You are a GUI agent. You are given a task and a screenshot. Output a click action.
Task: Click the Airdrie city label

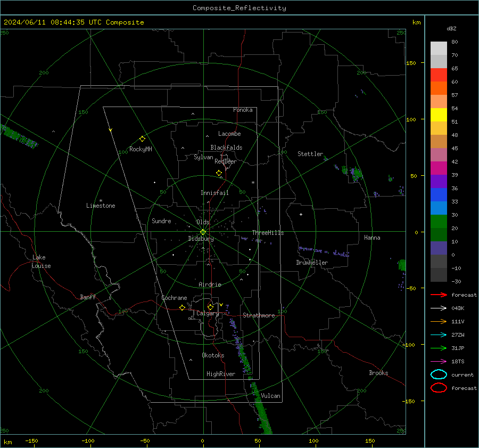(x=210, y=284)
